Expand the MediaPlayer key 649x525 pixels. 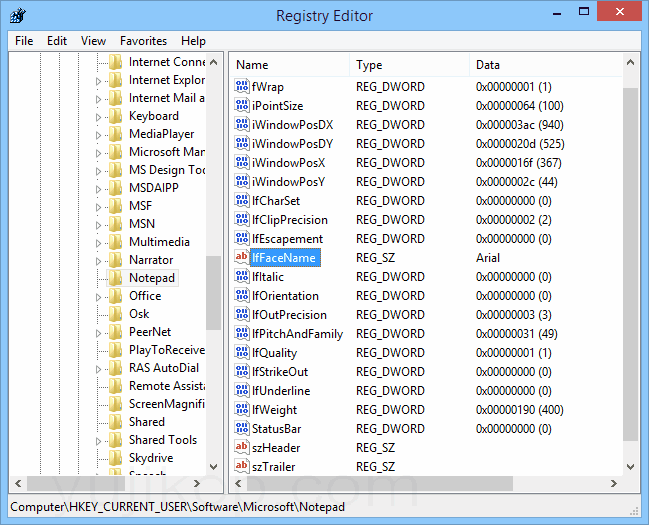coord(98,135)
